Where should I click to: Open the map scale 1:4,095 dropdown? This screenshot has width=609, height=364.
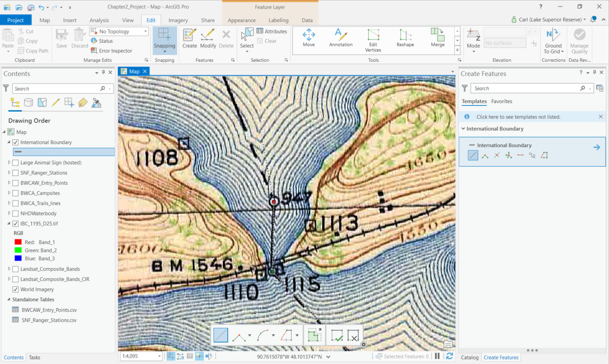coord(159,356)
